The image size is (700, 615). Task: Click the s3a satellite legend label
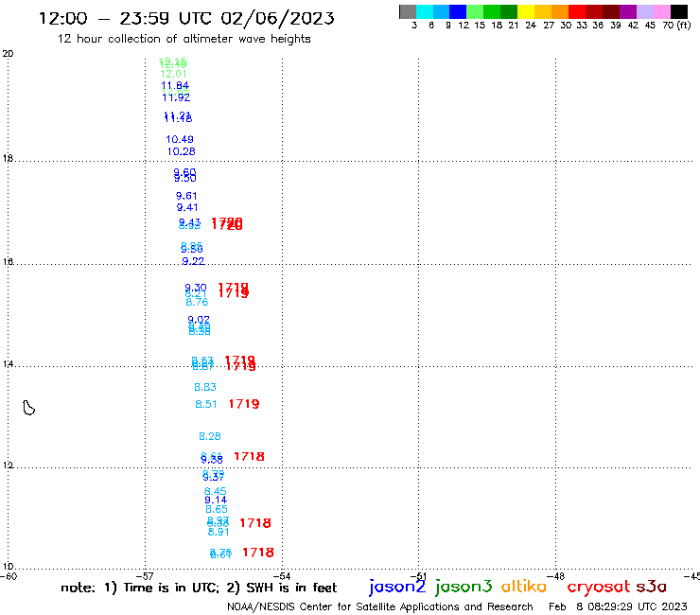coord(652,587)
